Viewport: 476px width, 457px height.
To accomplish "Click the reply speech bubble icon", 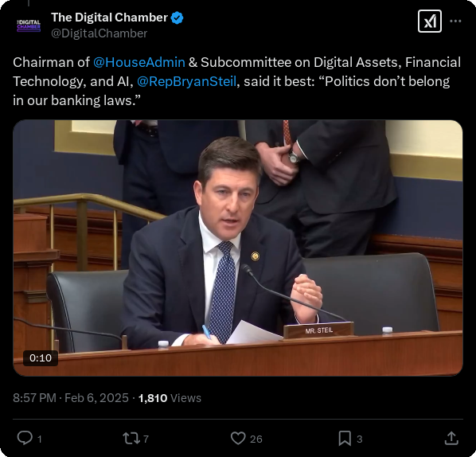I will click(x=25, y=438).
